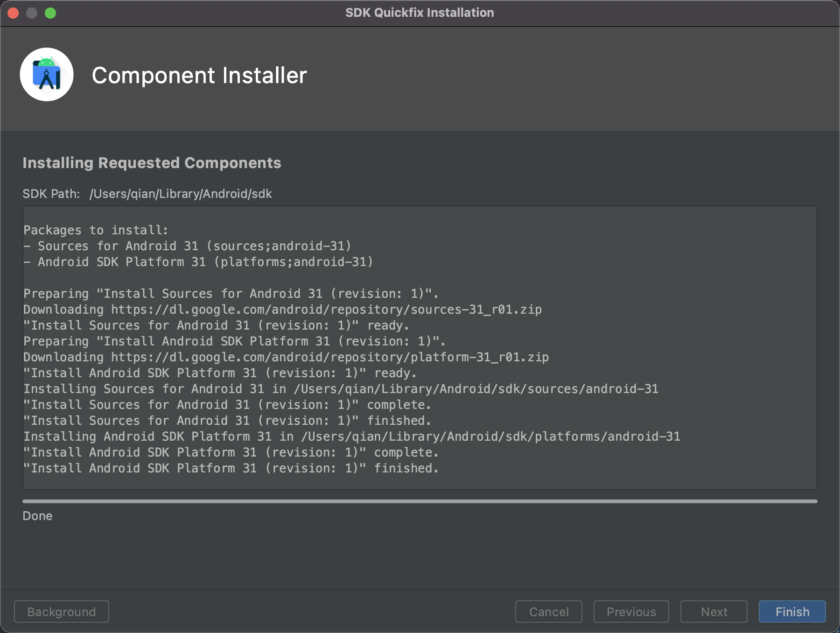Click the Background button
This screenshot has height=633, width=840.
coord(62,612)
